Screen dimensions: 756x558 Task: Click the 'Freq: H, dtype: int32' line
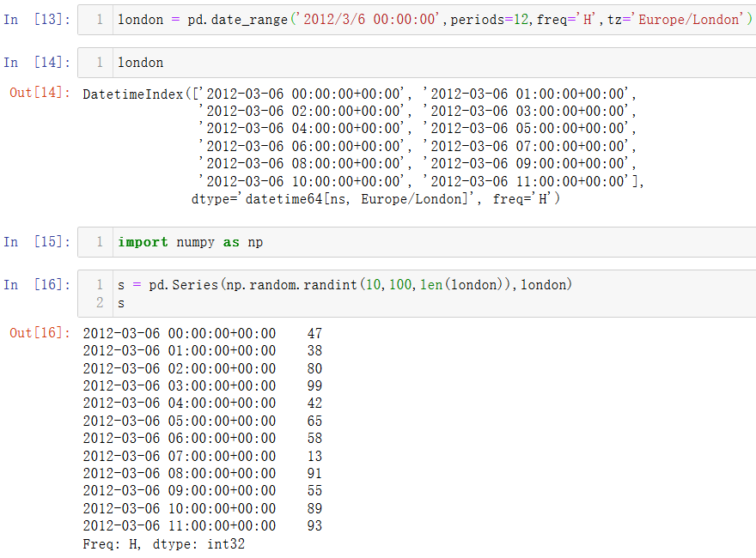[164, 544]
